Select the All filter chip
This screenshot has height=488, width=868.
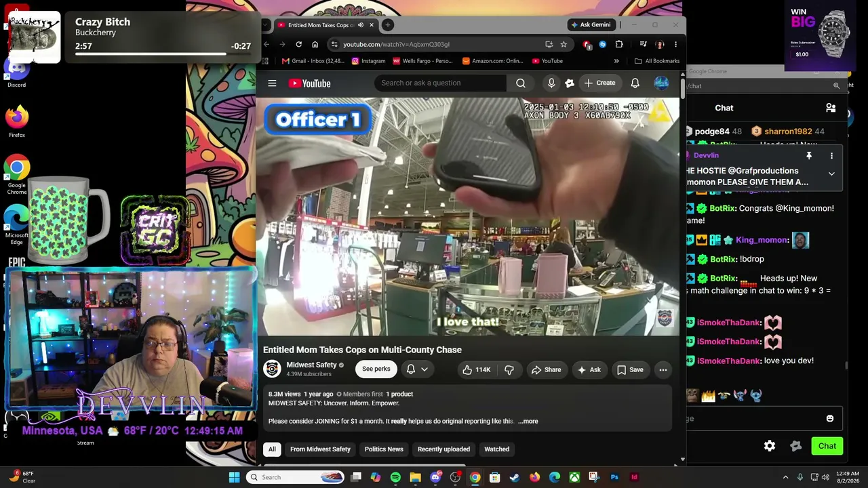[272, 449]
